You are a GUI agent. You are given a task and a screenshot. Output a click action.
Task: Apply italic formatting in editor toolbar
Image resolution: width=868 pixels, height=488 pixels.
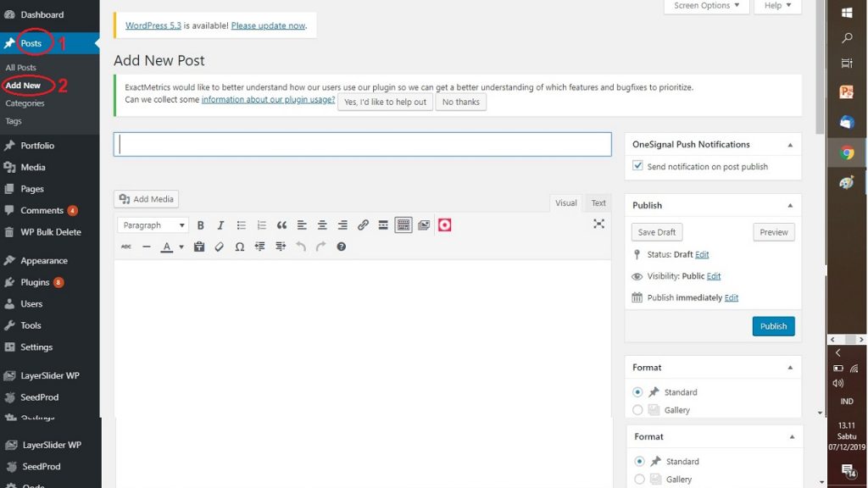click(221, 225)
